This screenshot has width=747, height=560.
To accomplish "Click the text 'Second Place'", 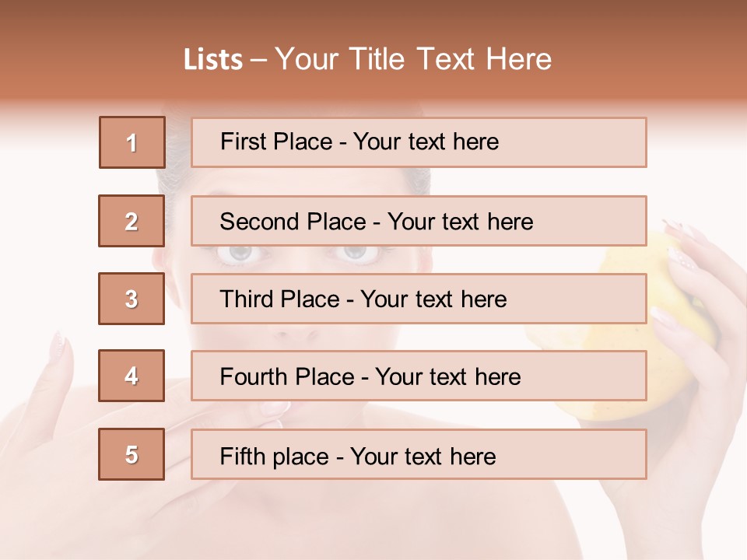I will [x=293, y=222].
